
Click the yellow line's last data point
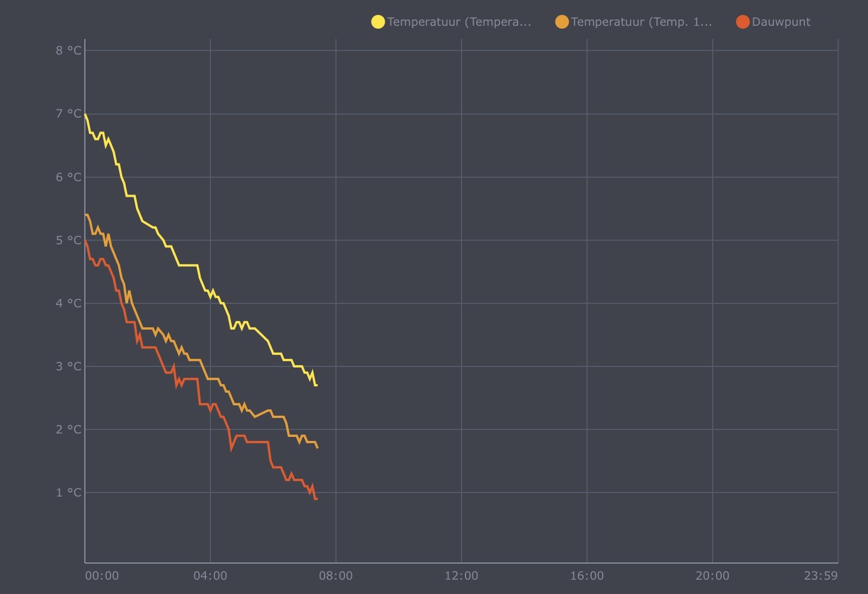[x=316, y=385]
